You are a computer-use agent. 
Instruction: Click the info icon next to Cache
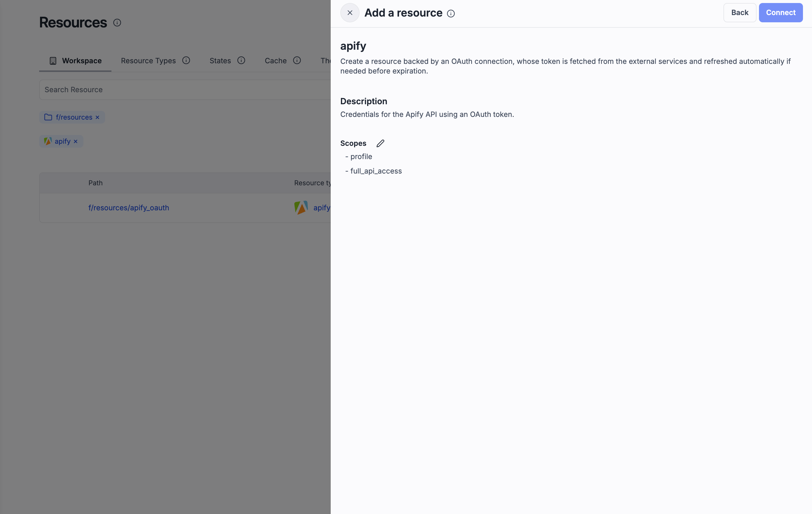coord(297,60)
